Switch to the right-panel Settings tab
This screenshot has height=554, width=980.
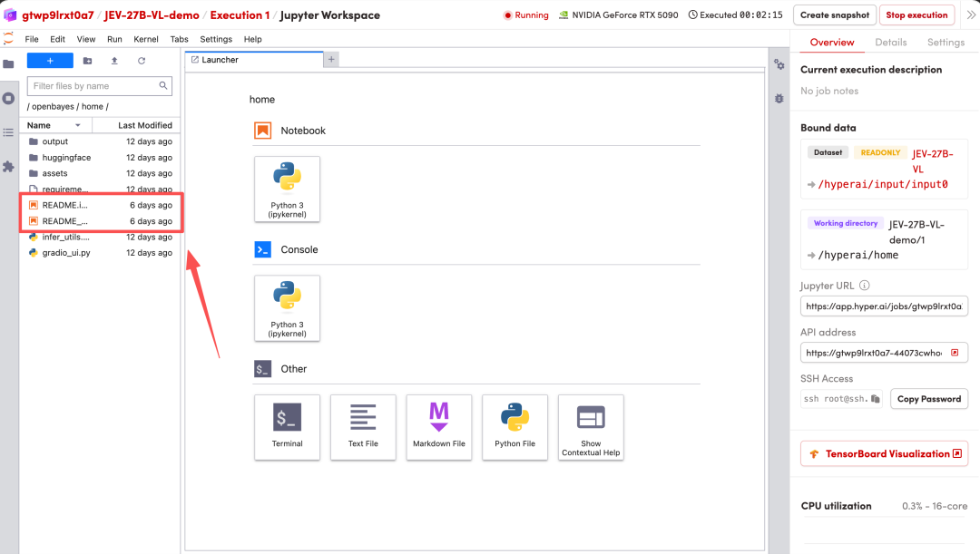[x=946, y=42]
